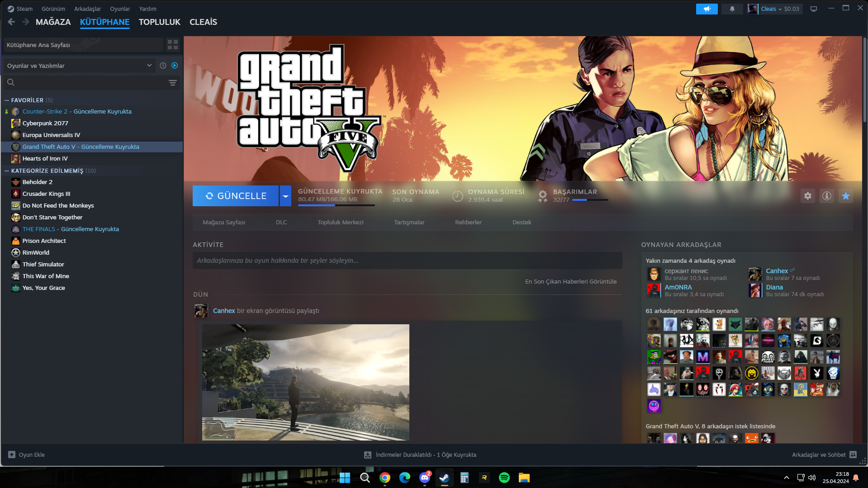Open the Arkadaşlar menu
The height and width of the screenshot is (488, 868).
88,9
